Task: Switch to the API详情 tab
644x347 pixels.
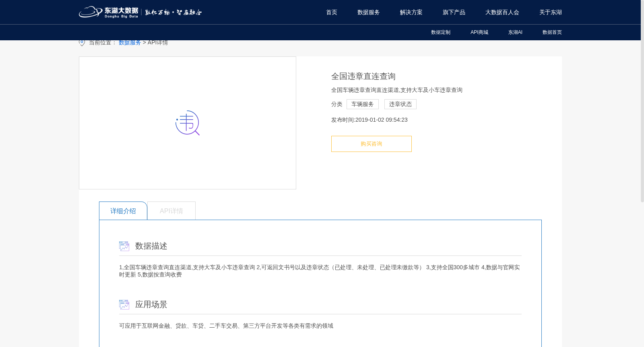Action: [x=171, y=211]
